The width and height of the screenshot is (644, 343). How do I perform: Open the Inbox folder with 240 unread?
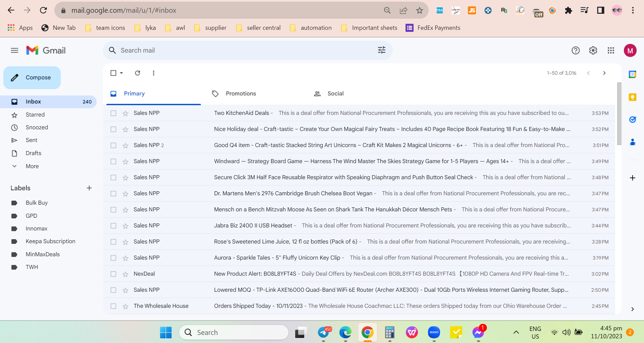point(48,102)
